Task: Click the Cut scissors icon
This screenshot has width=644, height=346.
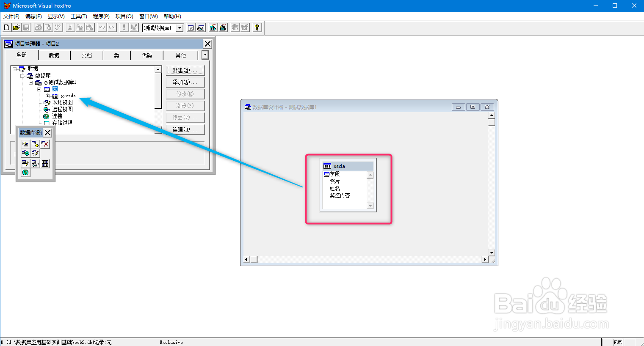Action: tap(70, 27)
